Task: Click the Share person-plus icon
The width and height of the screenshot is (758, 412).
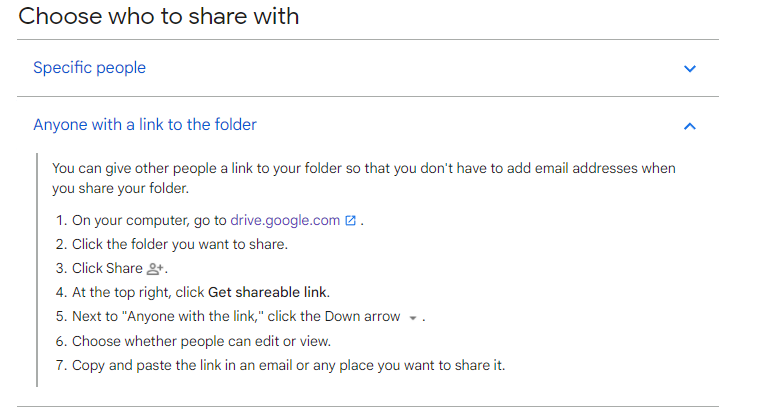Action: (x=155, y=269)
